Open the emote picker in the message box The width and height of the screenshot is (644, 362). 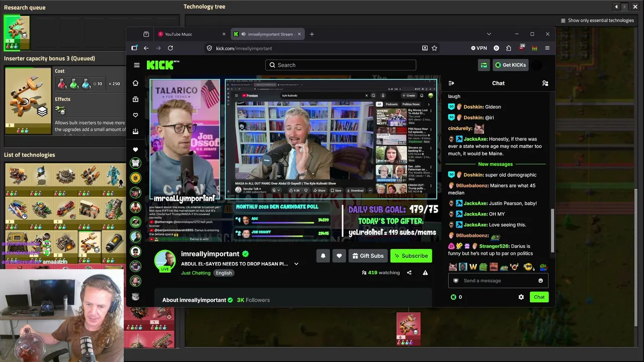pyautogui.click(x=540, y=281)
